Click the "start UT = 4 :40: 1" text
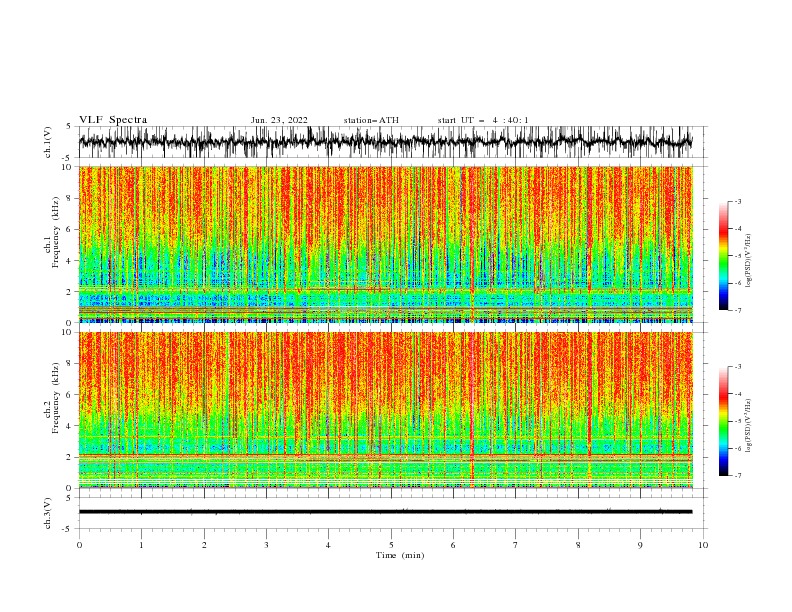This screenshot has height=612, width=792. 483,120
